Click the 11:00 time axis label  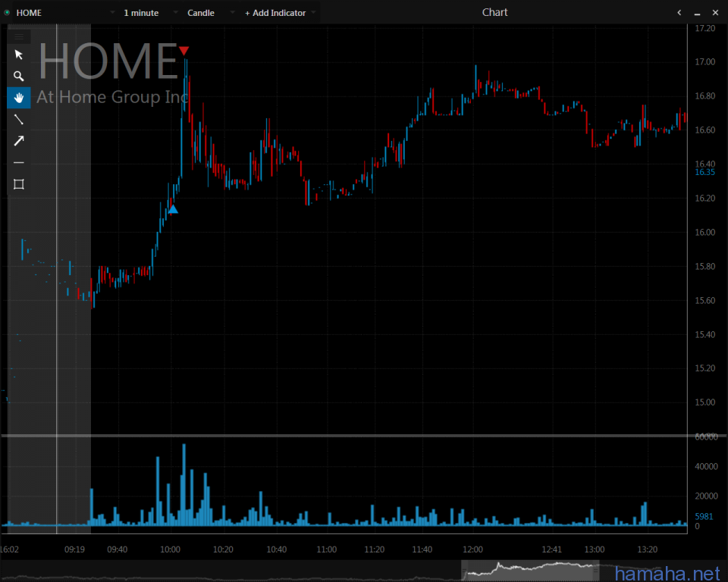coord(326,549)
